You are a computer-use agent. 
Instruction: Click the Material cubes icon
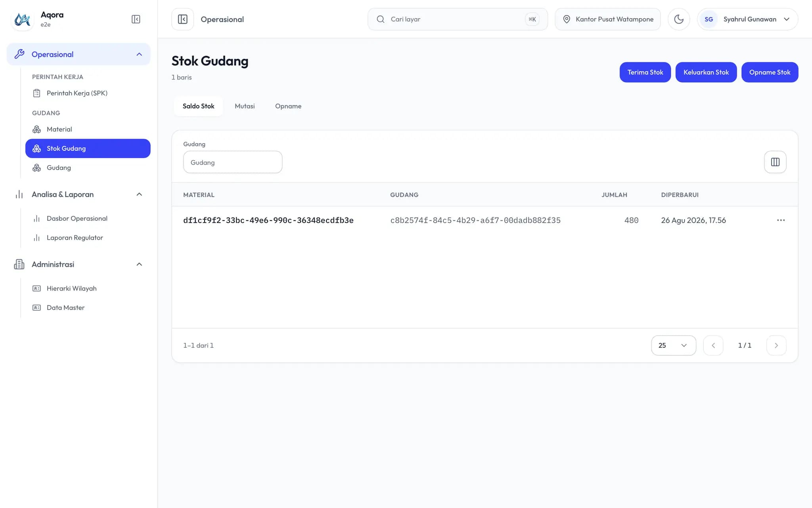[36, 129]
